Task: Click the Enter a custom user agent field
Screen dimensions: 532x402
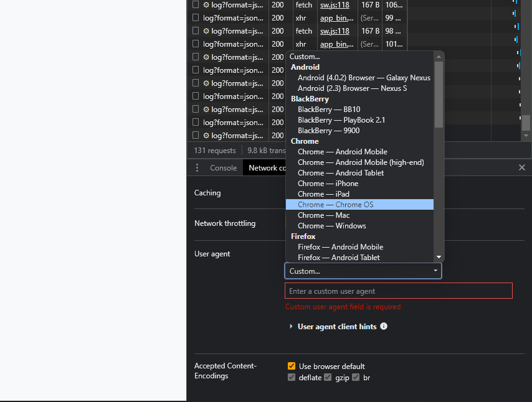Action: click(x=398, y=290)
